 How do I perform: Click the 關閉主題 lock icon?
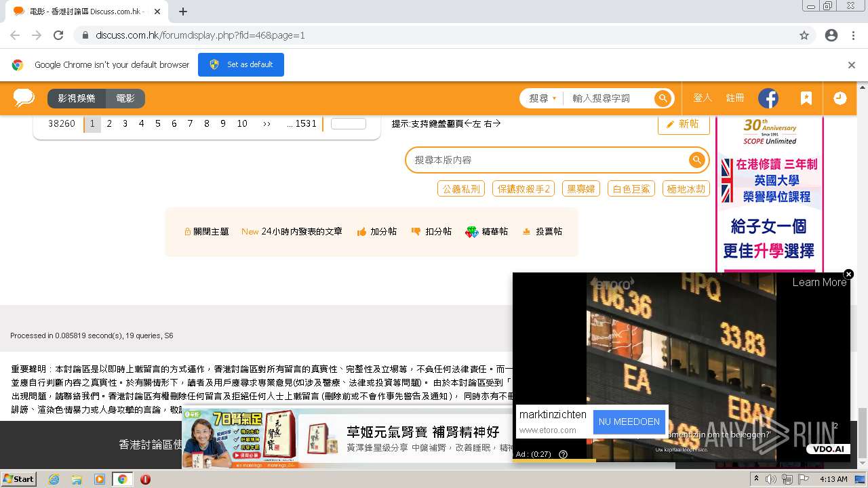pyautogui.click(x=187, y=232)
